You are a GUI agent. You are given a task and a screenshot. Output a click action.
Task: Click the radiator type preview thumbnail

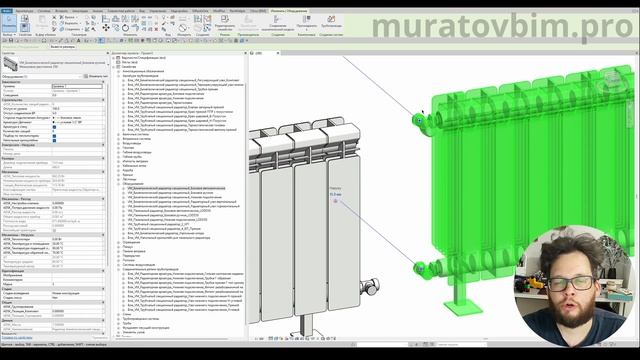10,64
